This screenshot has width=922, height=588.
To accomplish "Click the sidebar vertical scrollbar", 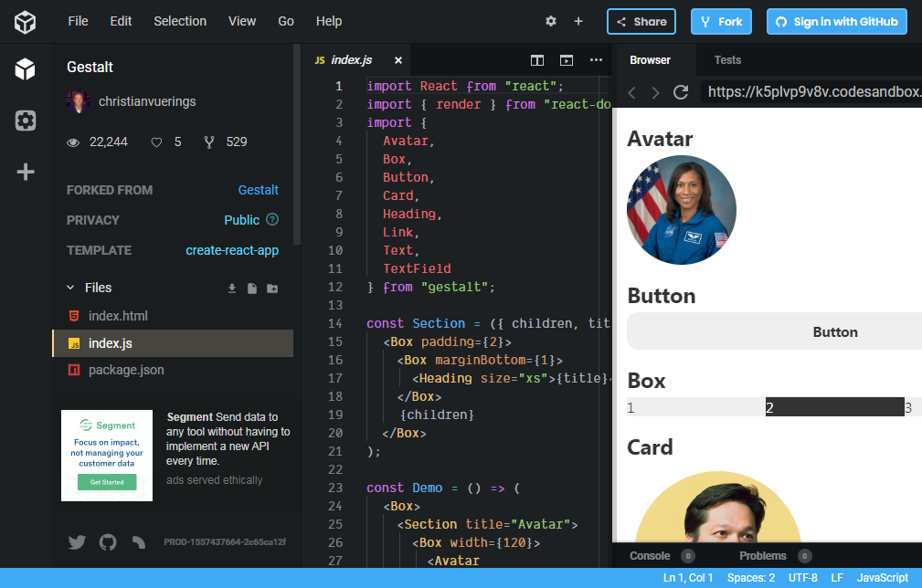I will tap(297, 144).
